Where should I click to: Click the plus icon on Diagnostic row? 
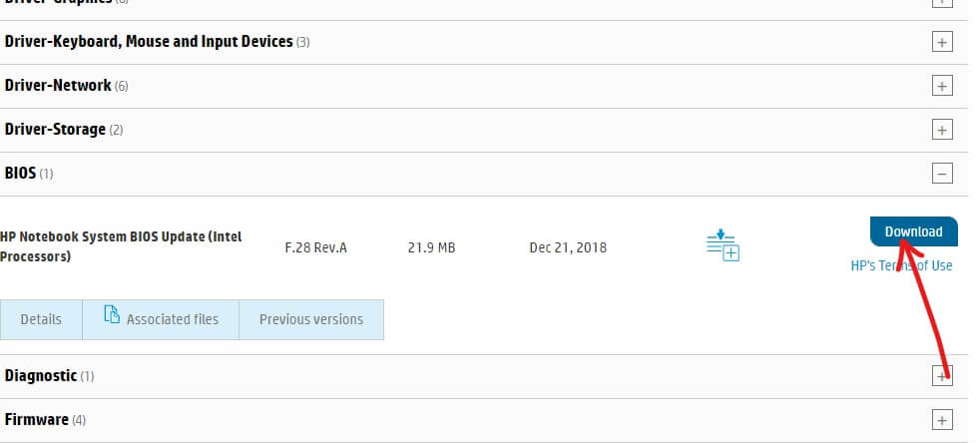pyautogui.click(x=941, y=376)
